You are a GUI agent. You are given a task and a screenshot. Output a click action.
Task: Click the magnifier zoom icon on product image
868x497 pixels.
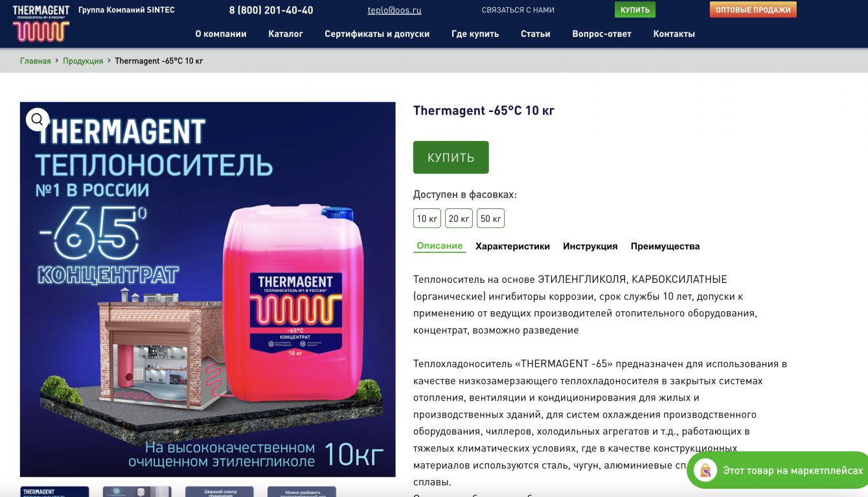37,119
